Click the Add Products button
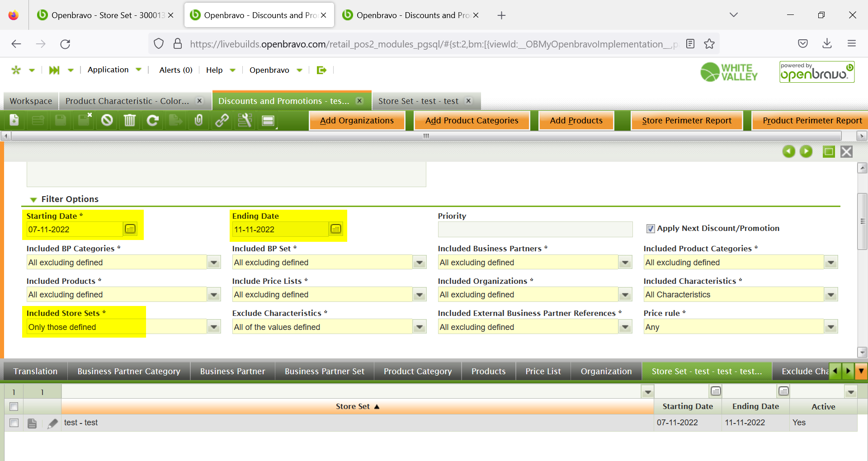868x461 pixels. (576, 121)
